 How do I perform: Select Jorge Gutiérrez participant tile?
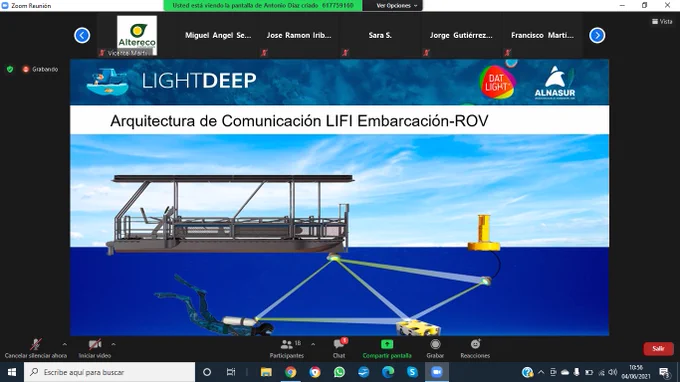pos(461,36)
